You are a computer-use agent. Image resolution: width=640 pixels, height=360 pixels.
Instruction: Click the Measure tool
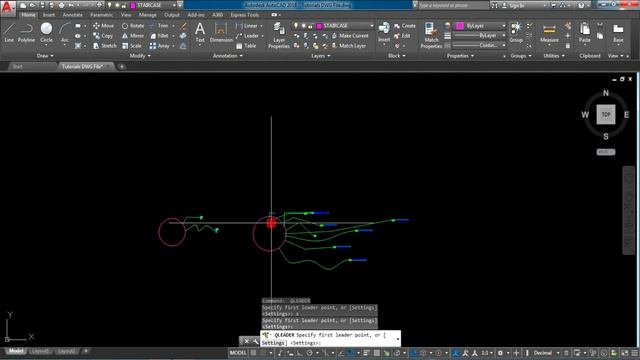coord(549,33)
